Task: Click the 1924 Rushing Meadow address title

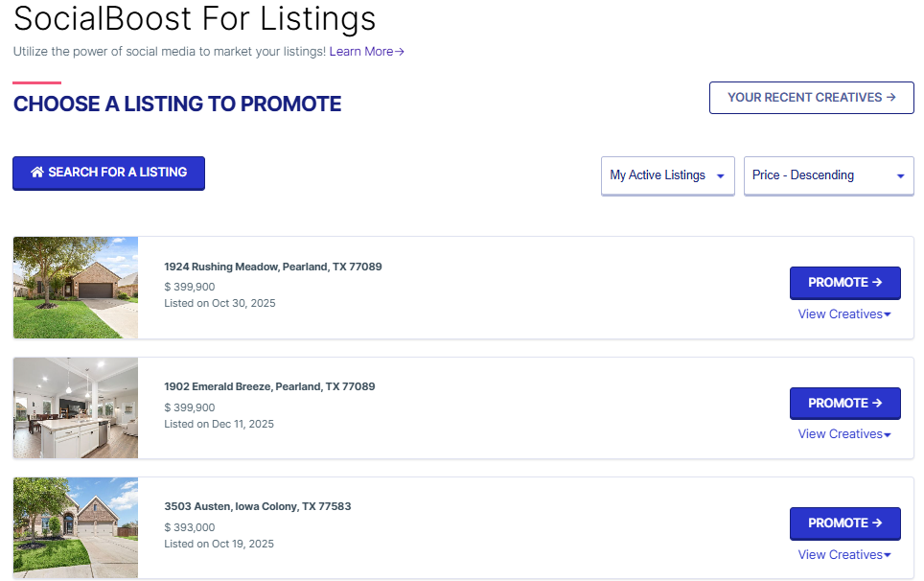Action: pyautogui.click(x=273, y=267)
